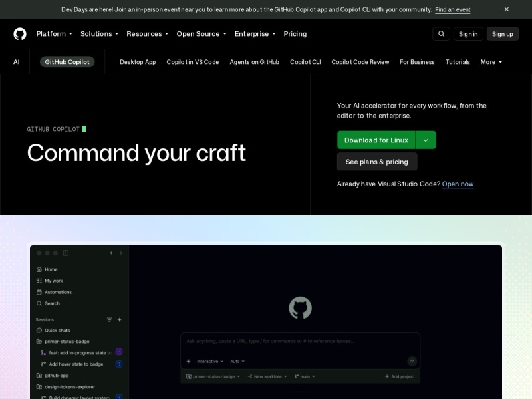Expand the Open Source menu
The height and width of the screenshot is (399, 532).
coord(201,34)
